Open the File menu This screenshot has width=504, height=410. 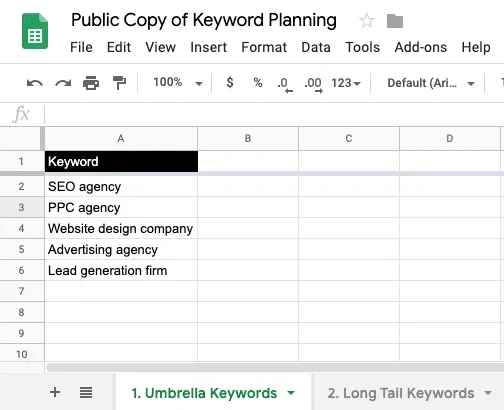[x=81, y=47]
